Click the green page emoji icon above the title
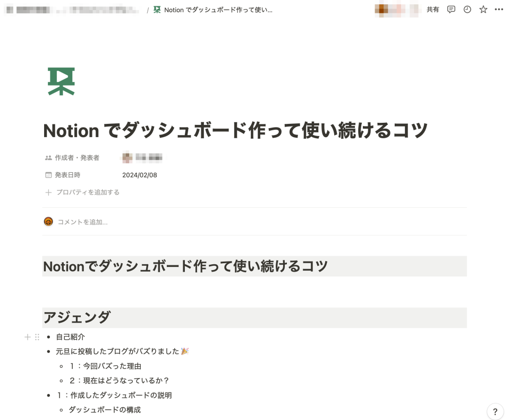 (61, 81)
